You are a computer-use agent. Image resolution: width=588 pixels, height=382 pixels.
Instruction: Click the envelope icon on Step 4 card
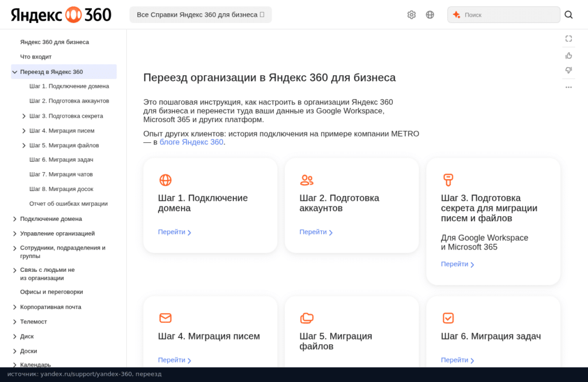(165, 318)
